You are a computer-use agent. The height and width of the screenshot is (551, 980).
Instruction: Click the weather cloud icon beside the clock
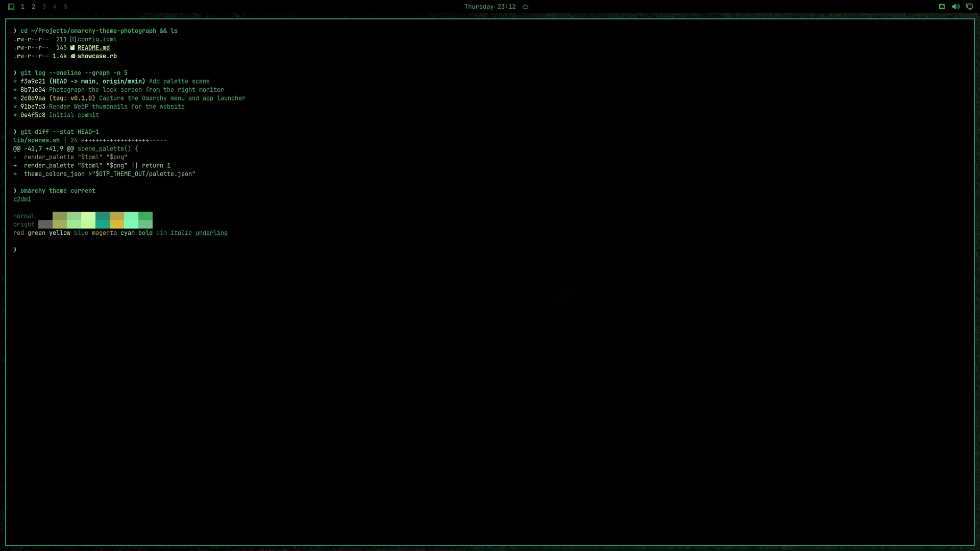click(x=525, y=7)
